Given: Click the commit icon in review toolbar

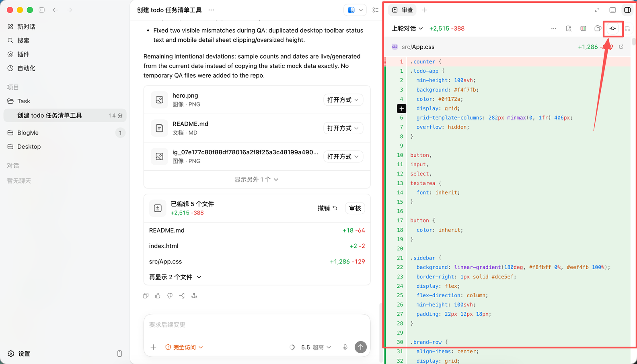Looking at the screenshot, I should [612, 29].
